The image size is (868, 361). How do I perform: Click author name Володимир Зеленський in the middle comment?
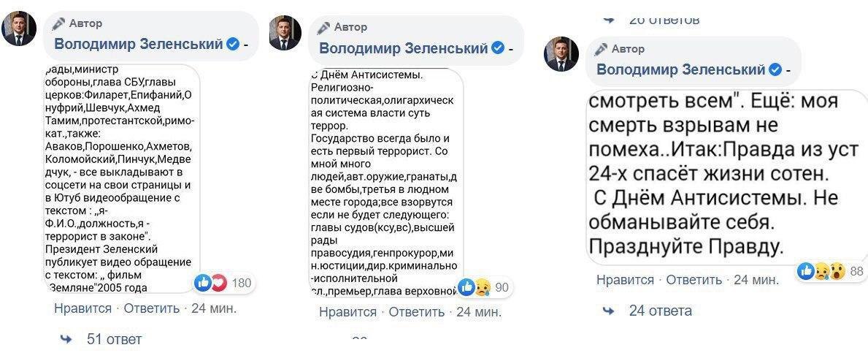click(x=403, y=49)
